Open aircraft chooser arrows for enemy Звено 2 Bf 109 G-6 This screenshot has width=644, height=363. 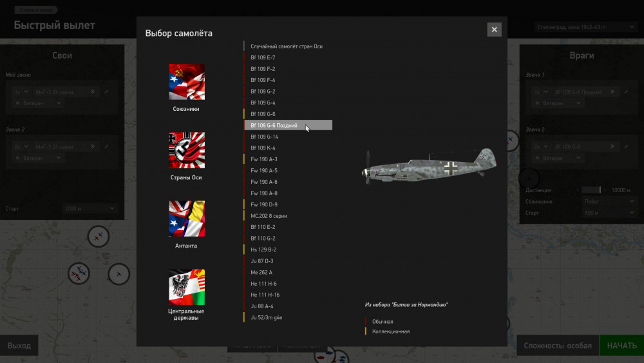click(612, 146)
